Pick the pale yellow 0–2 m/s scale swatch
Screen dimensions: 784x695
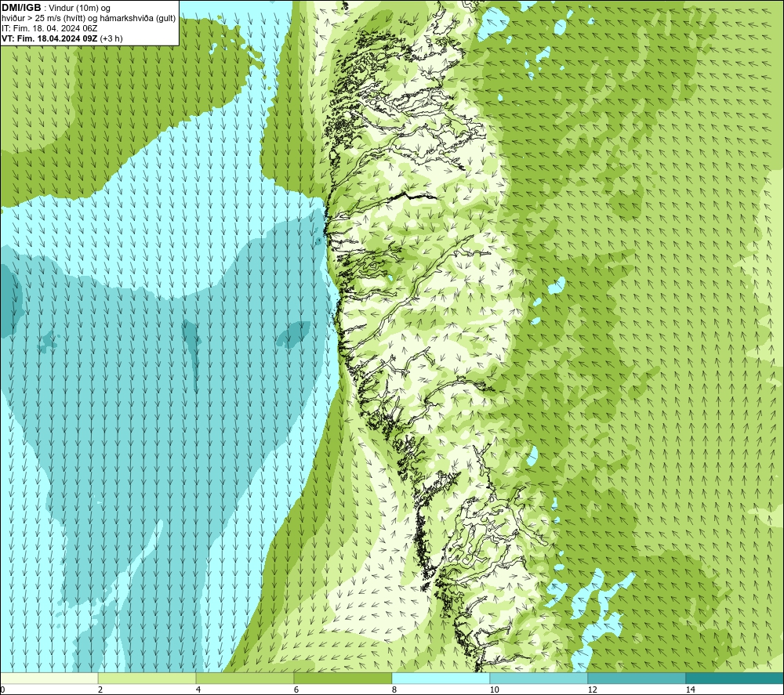point(49,679)
